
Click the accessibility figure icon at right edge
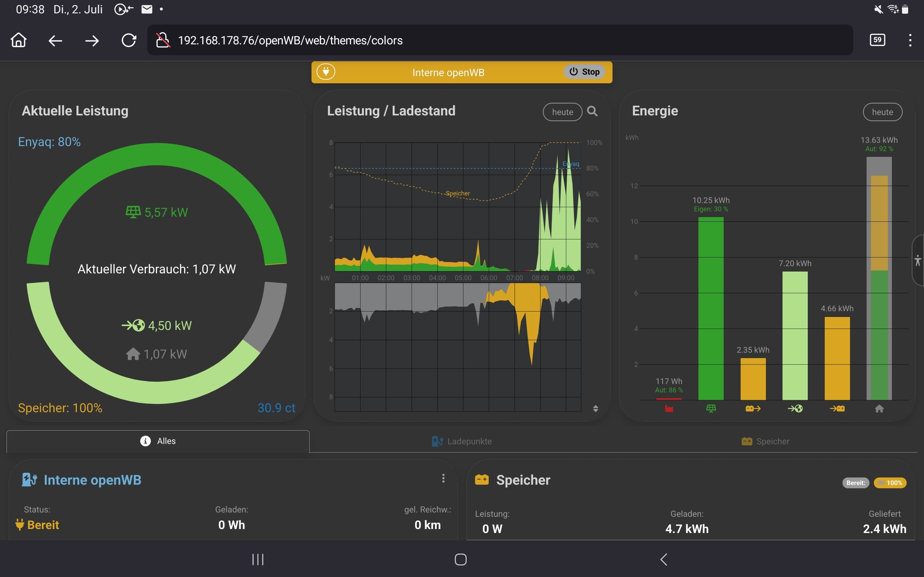tap(918, 261)
